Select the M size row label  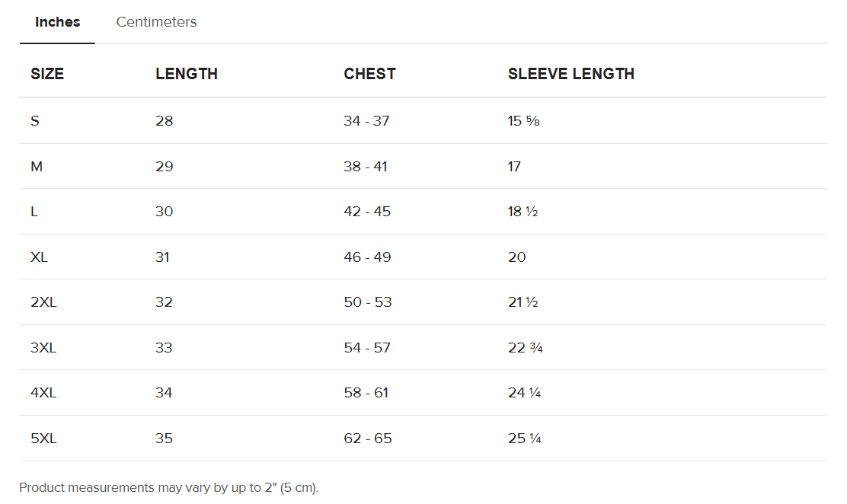click(x=37, y=166)
